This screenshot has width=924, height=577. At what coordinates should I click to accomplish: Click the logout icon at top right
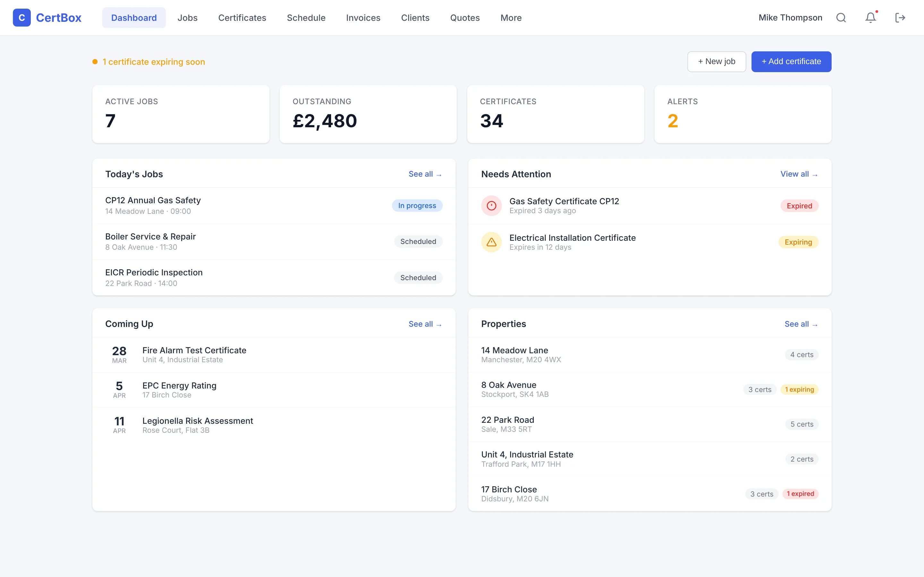click(900, 18)
